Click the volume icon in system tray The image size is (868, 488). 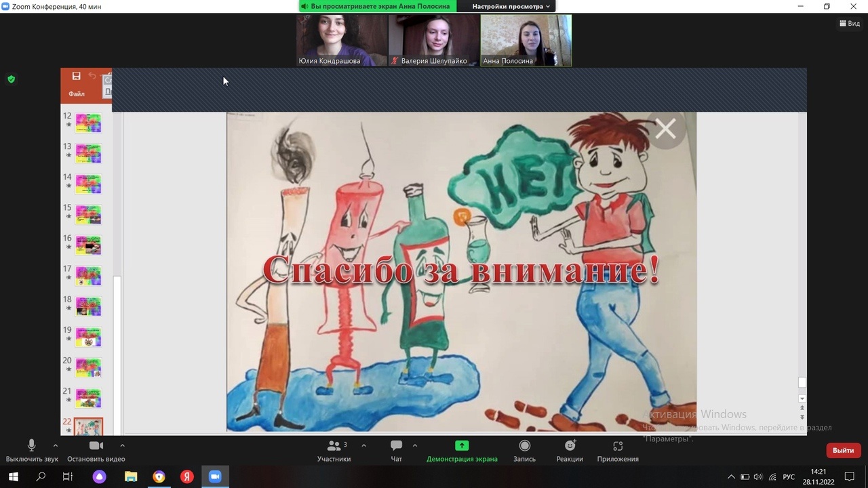tap(758, 476)
